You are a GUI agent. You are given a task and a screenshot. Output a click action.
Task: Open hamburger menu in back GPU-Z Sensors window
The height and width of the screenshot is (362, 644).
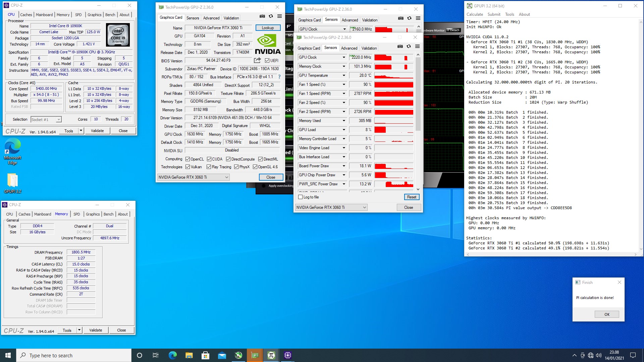[x=418, y=18]
